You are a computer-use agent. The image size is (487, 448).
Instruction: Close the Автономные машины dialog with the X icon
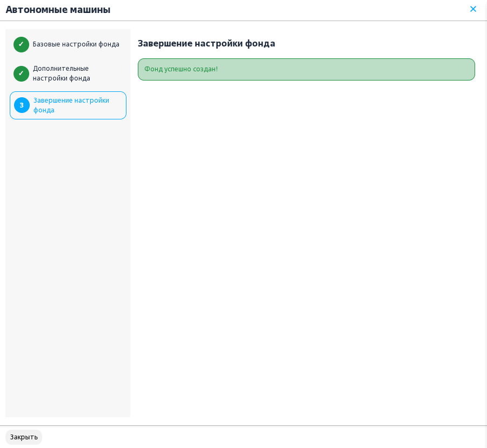tap(473, 9)
